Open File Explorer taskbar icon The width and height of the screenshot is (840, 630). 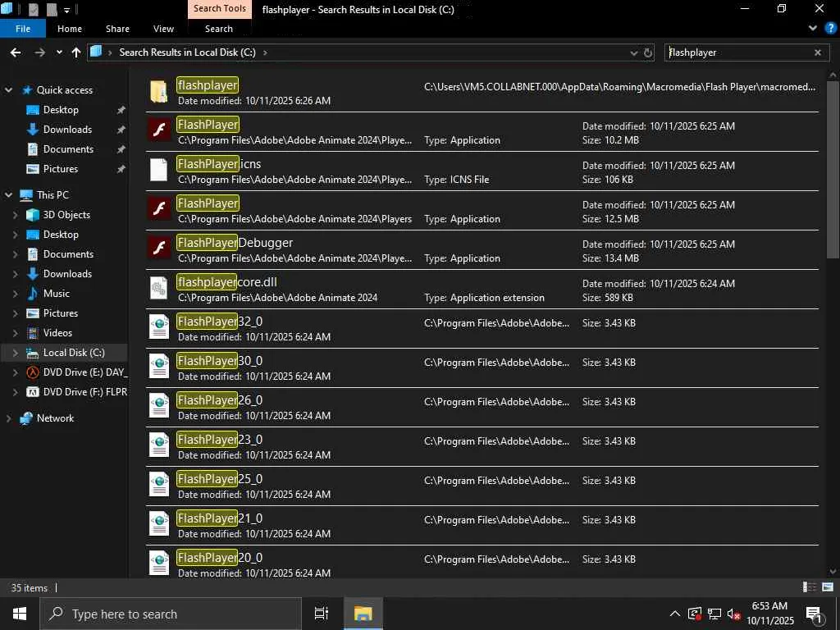363,614
